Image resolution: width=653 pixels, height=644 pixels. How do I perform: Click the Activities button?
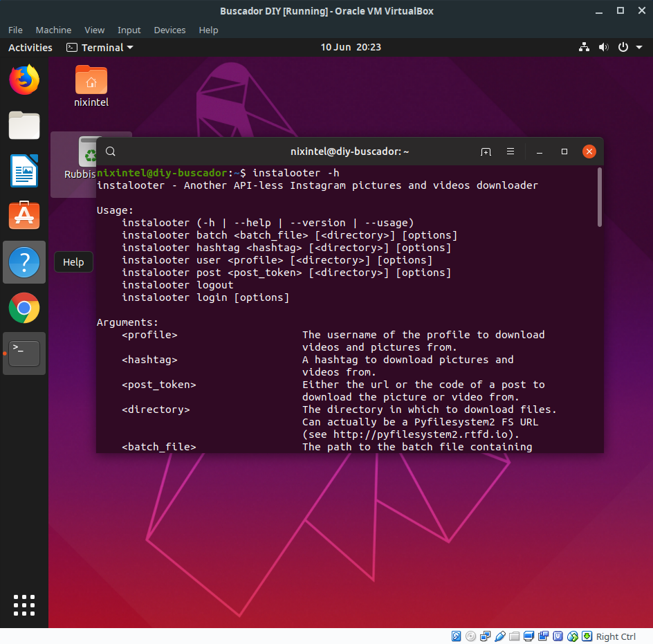[30, 48]
